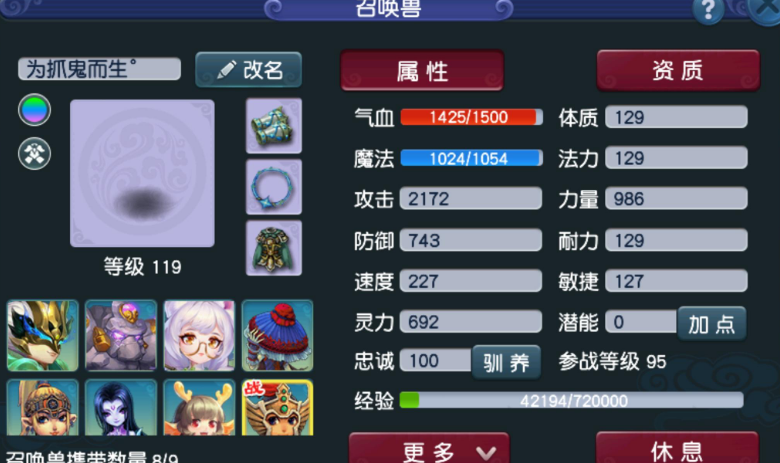780x463 pixels.
Task: Click the 改名 rename button
Action: [249, 70]
